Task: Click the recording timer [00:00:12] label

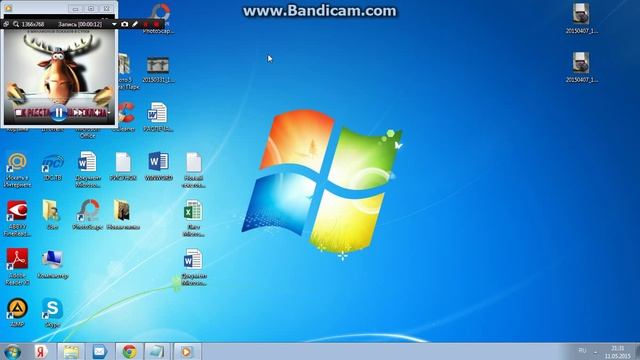Action: (80, 24)
